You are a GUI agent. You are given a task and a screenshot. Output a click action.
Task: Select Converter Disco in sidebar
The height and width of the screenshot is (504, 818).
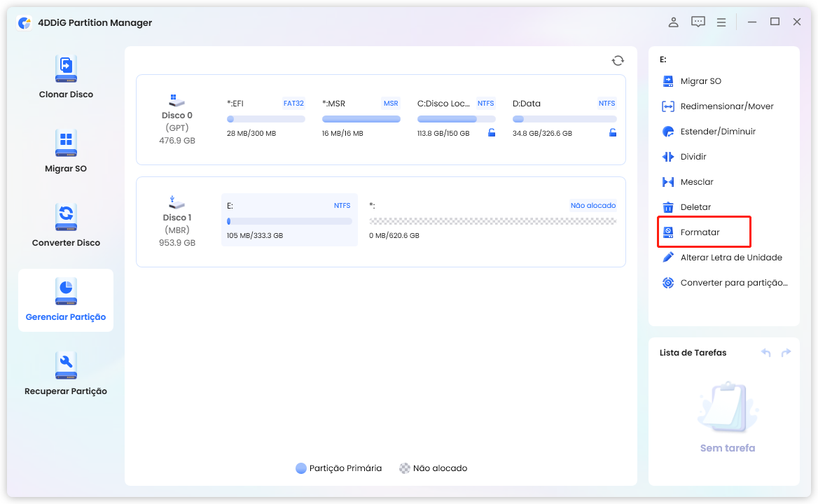pyautogui.click(x=66, y=225)
